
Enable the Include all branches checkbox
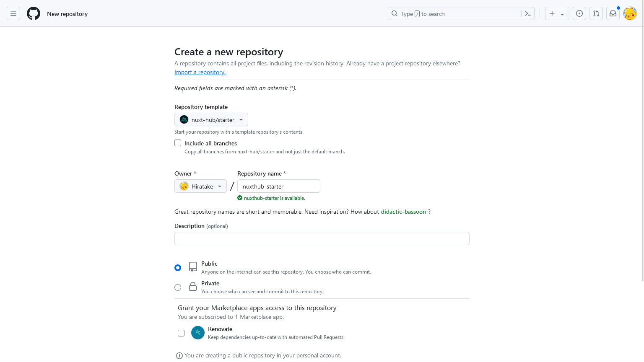click(178, 143)
